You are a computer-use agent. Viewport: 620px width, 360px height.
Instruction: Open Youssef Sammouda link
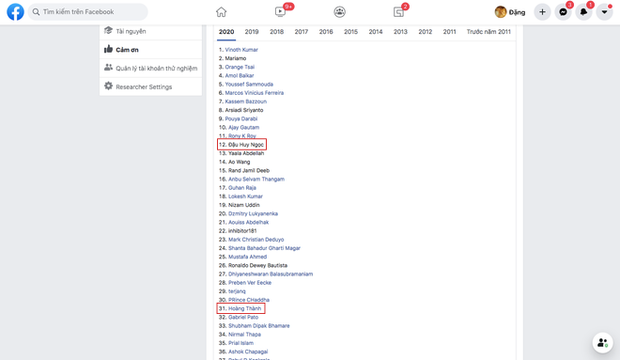249,84
